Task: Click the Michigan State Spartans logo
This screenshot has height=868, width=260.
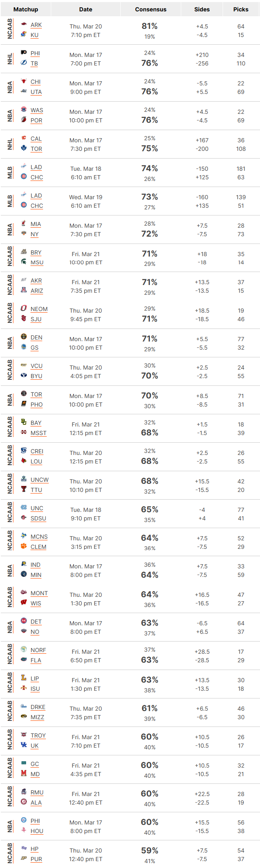Action: pos(24,262)
